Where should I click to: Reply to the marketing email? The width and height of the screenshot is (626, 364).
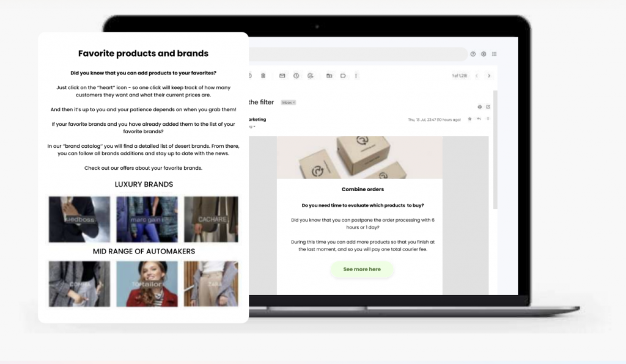pyautogui.click(x=479, y=119)
